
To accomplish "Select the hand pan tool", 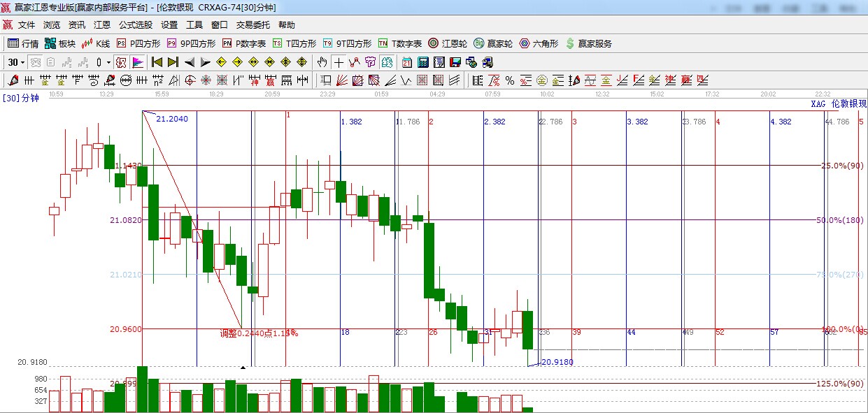I will (x=322, y=62).
